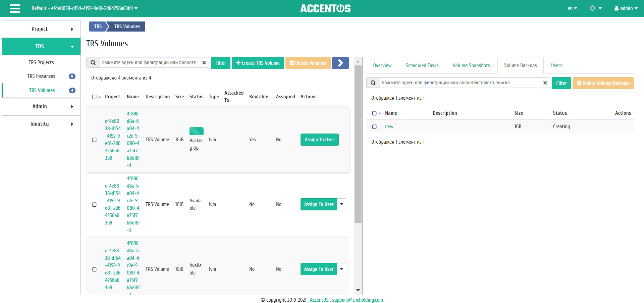The width and height of the screenshot is (644, 303).
Task: Click the TRS breadcrumb
Action: point(98,27)
